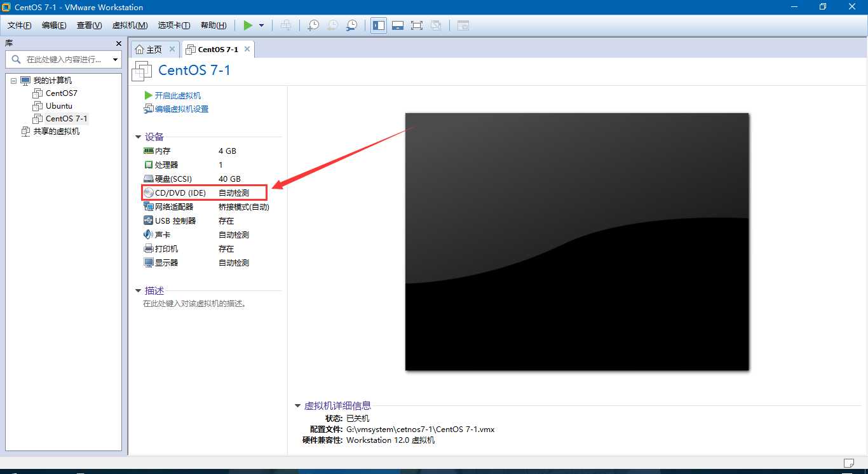Click the Workstation 12.0 虚拟机 compatibility text
868x474 pixels.
[390, 440]
